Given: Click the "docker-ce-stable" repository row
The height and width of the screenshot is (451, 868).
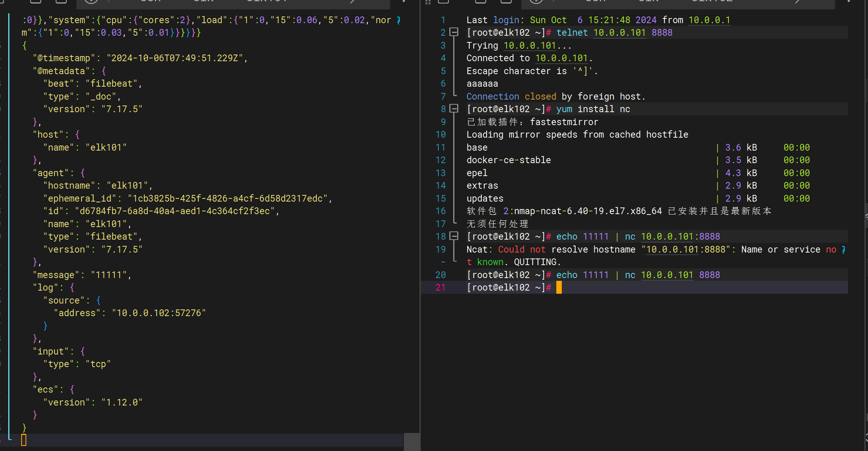Looking at the screenshot, I should coord(638,160).
